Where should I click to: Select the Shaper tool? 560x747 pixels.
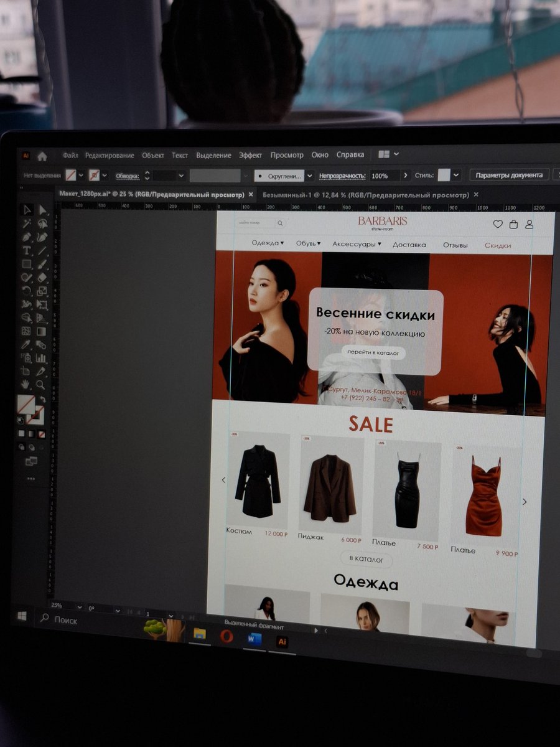tap(26, 278)
